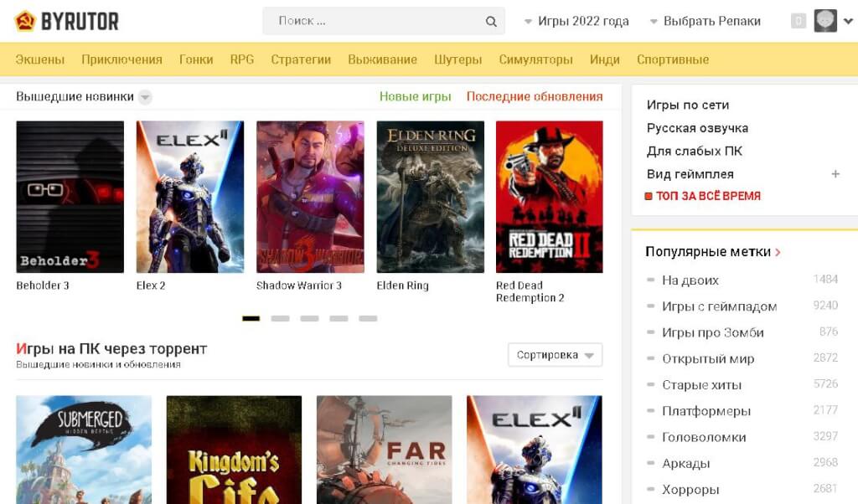
Task: Open the Игры с геймпадом tag
Action: tap(720, 306)
